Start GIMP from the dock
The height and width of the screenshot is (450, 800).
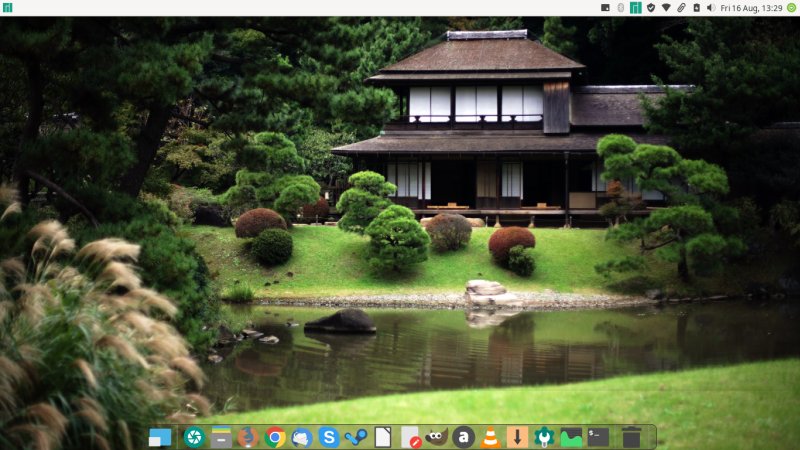pyautogui.click(x=436, y=437)
